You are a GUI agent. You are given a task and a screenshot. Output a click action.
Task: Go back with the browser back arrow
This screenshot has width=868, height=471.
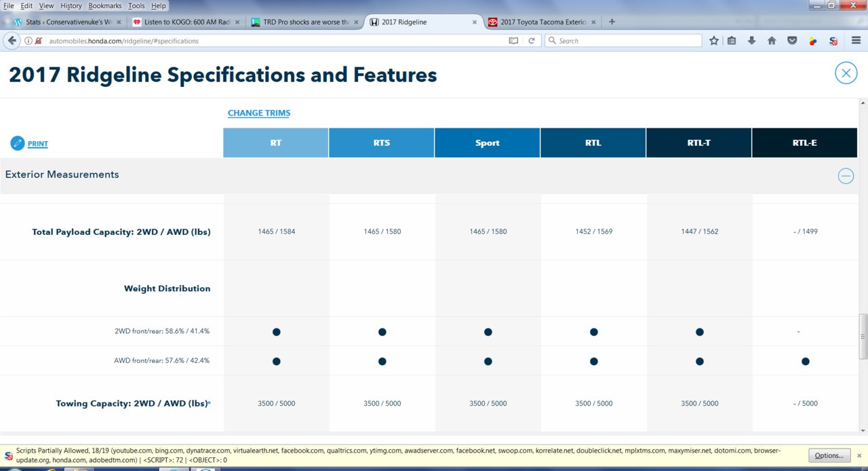12,41
